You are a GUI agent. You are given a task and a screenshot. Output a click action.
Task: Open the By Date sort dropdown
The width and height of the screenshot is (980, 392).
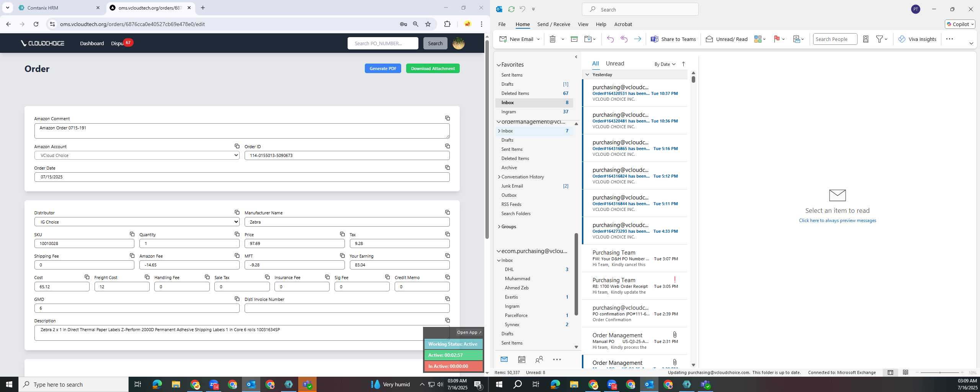665,64
